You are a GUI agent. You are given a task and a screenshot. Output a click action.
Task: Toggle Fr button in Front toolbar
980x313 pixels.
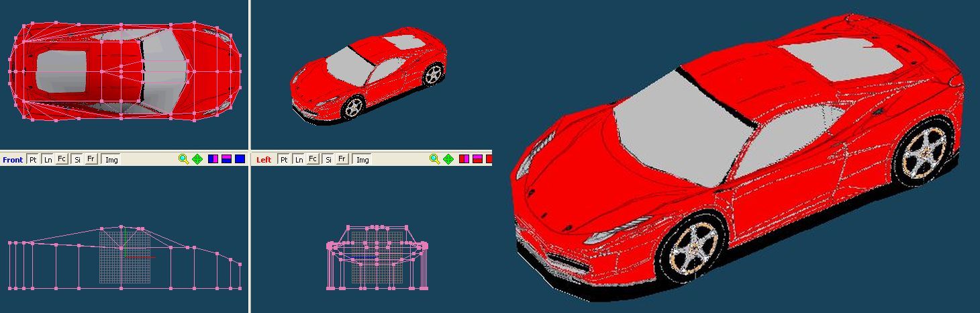tap(91, 159)
